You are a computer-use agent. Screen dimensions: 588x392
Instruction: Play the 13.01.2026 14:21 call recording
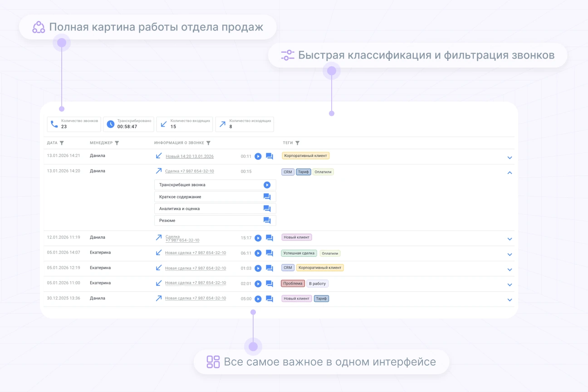click(x=258, y=157)
